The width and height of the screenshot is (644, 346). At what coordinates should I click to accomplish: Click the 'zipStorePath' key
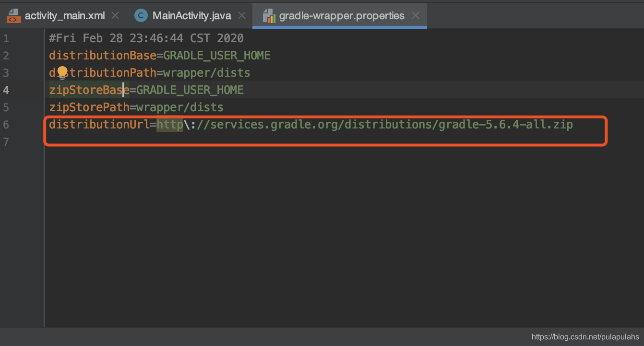[x=89, y=107]
